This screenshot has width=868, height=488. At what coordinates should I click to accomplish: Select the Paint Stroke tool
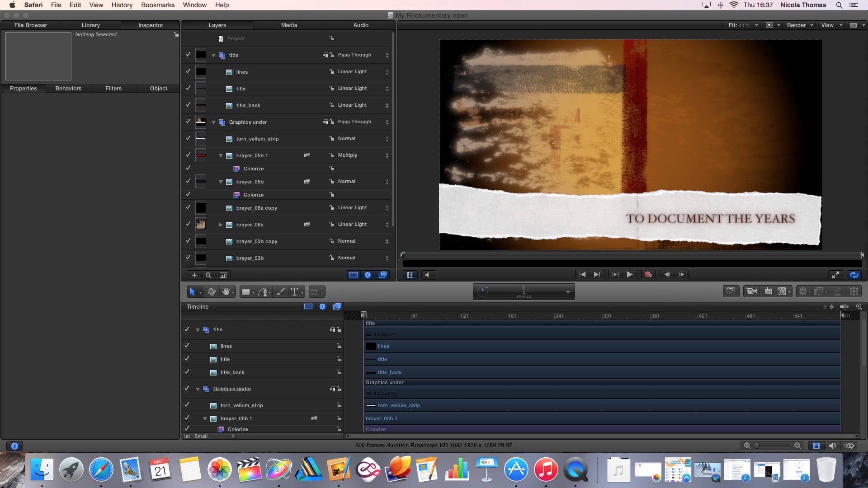click(280, 292)
